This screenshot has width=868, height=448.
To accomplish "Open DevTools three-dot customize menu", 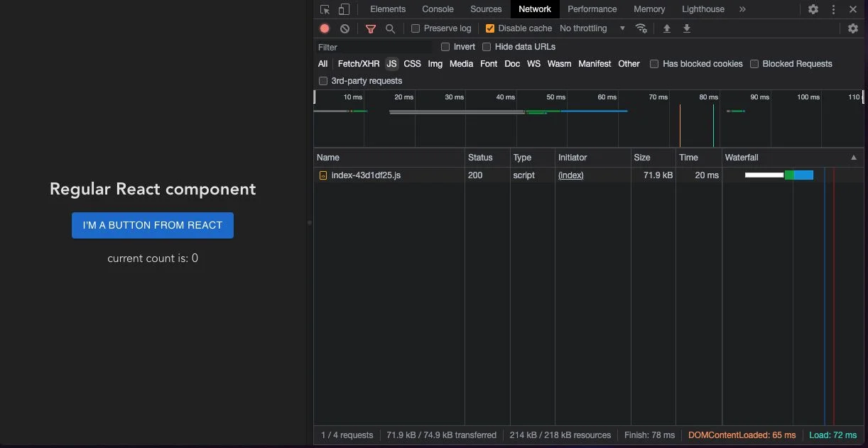I will pyautogui.click(x=833, y=9).
